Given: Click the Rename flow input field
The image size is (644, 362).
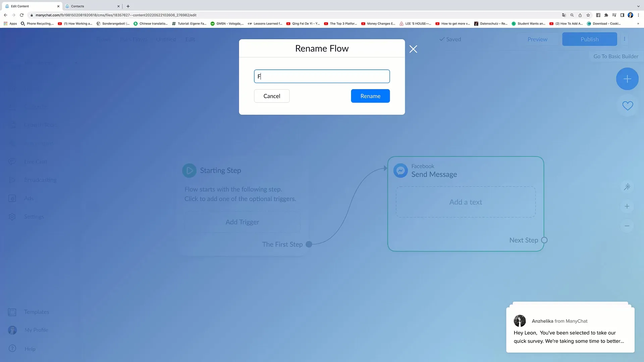Looking at the screenshot, I should [322, 76].
